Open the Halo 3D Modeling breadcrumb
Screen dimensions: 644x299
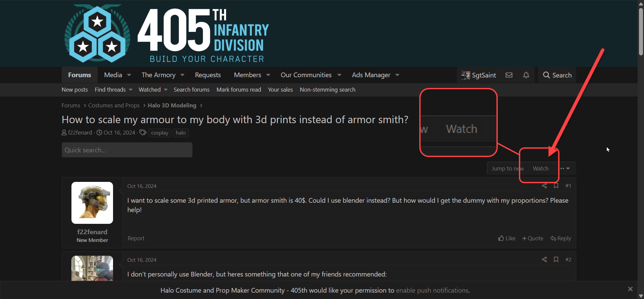point(172,105)
